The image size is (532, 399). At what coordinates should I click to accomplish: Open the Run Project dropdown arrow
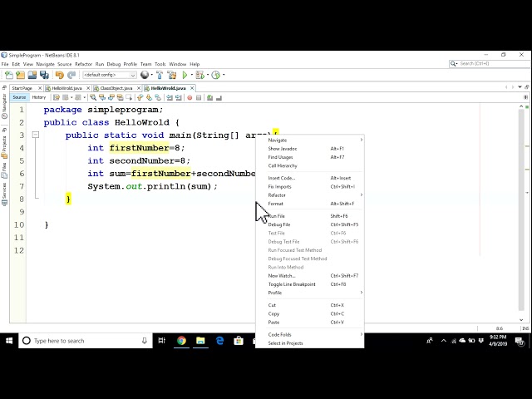pos(192,75)
